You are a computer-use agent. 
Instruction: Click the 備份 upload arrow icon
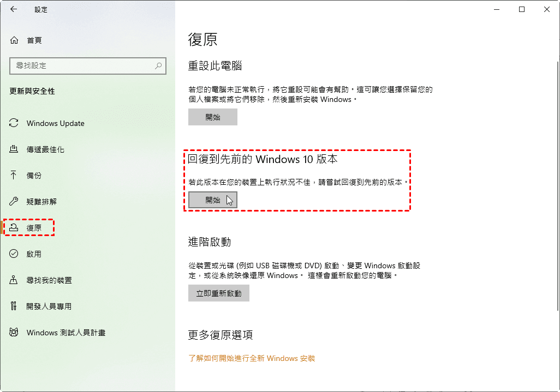(14, 175)
